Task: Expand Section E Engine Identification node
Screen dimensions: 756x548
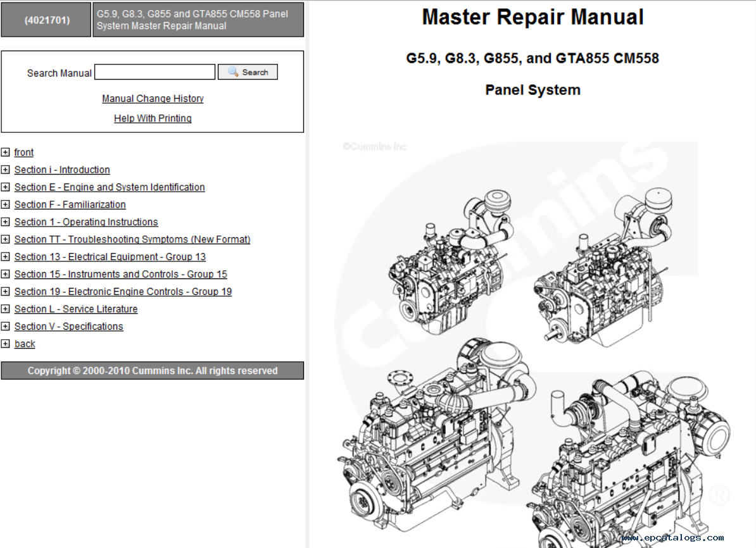Action: [5, 187]
